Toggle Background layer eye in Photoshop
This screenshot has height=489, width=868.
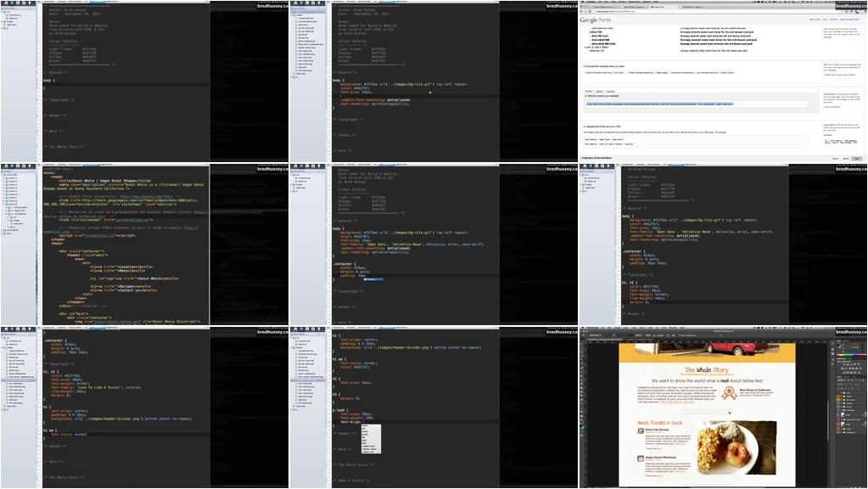click(x=838, y=432)
